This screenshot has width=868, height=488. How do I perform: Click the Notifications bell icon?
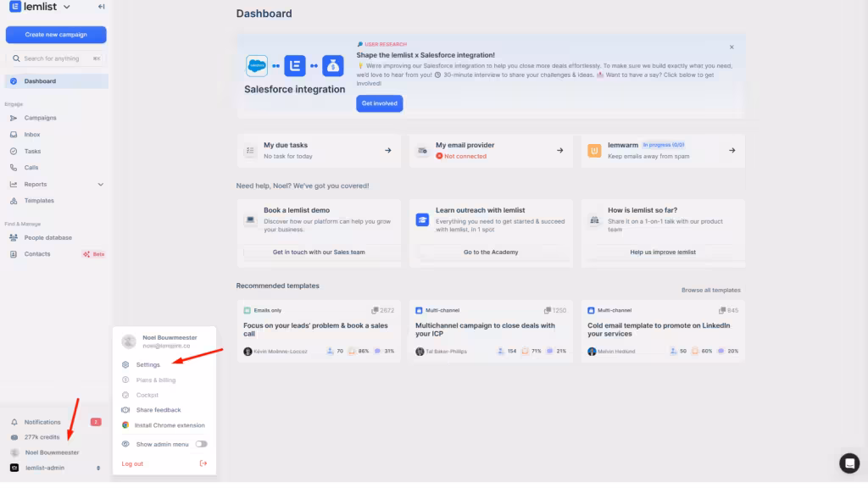coord(14,422)
